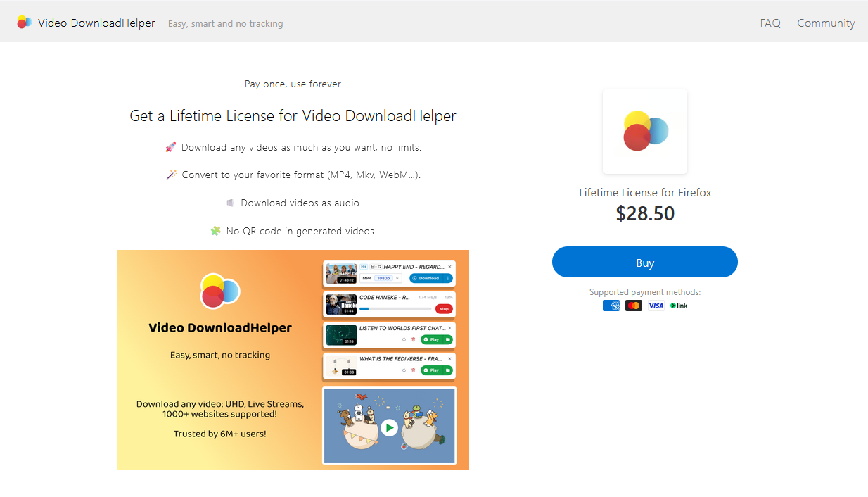Click the reload icon on the FEDIVERSE row

point(404,370)
